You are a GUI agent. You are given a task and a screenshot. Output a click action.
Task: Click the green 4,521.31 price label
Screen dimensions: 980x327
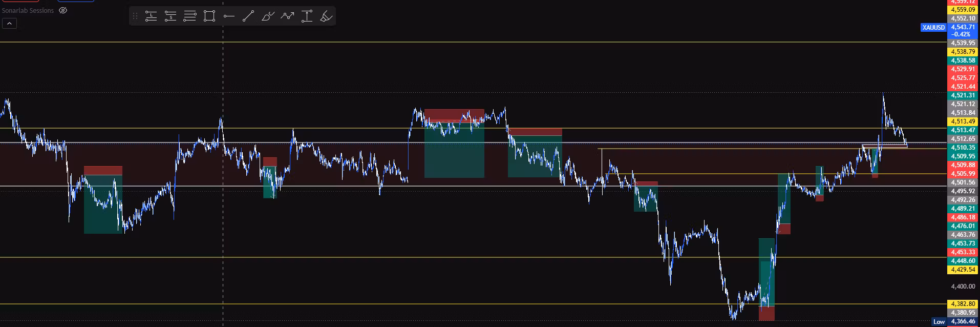click(x=963, y=95)
